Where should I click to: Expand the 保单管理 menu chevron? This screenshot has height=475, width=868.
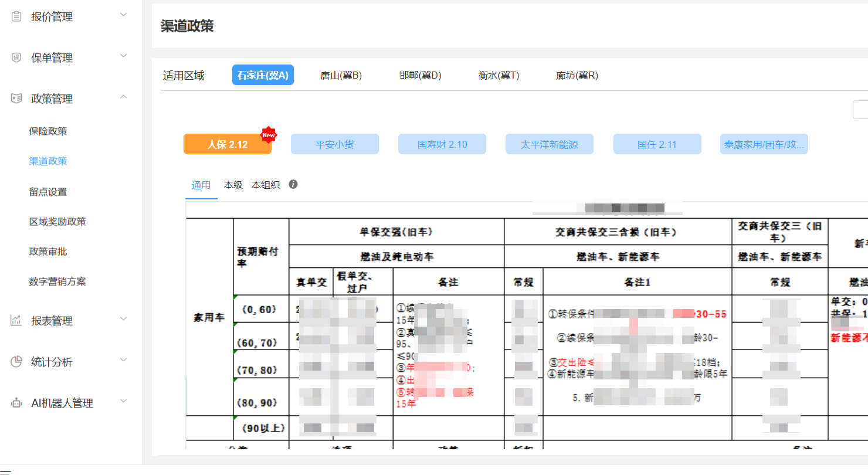(x=123, y=56)
